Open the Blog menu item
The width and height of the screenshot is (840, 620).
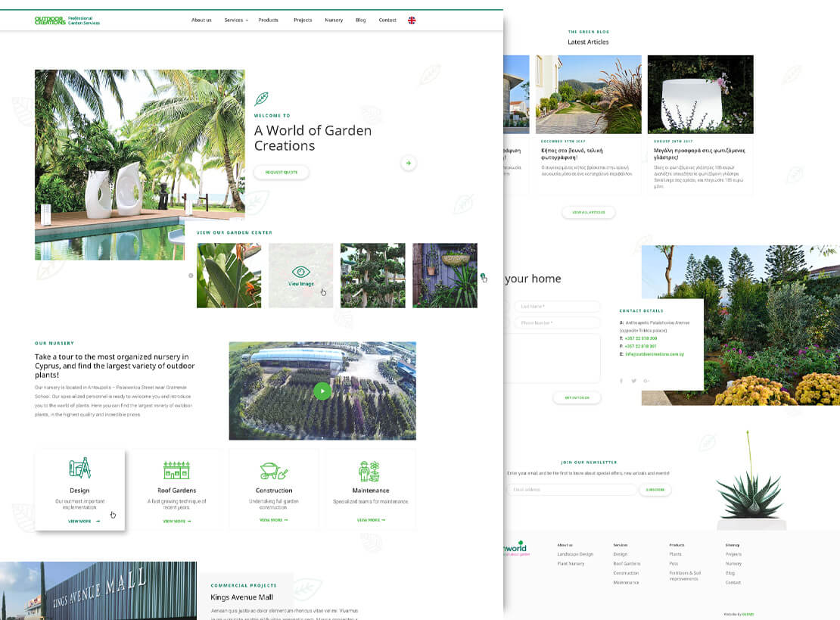360,20
